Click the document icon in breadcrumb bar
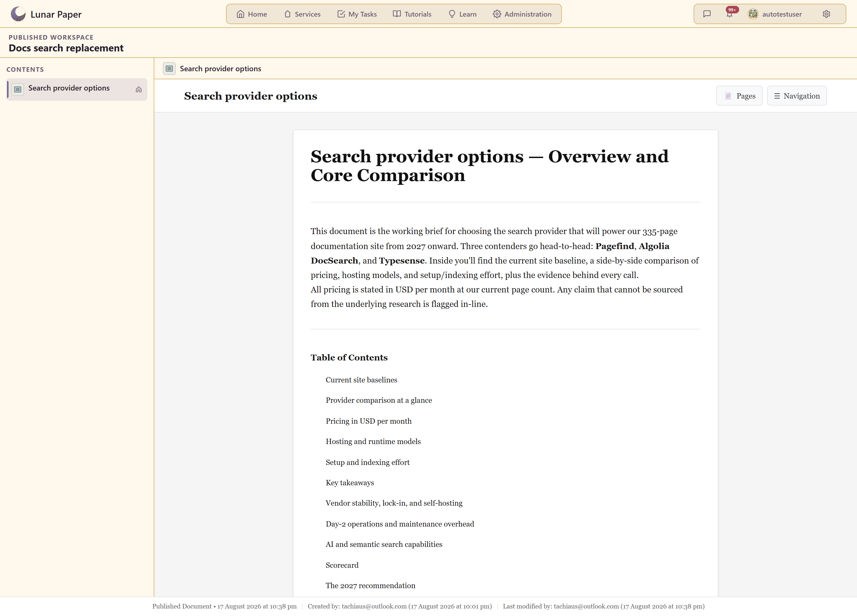 (x=169, y=68)
